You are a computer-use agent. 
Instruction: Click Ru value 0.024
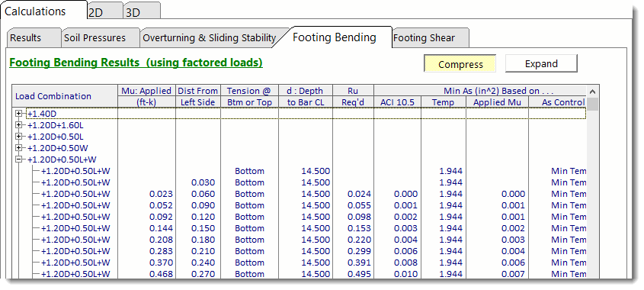(x=360, y=194)
